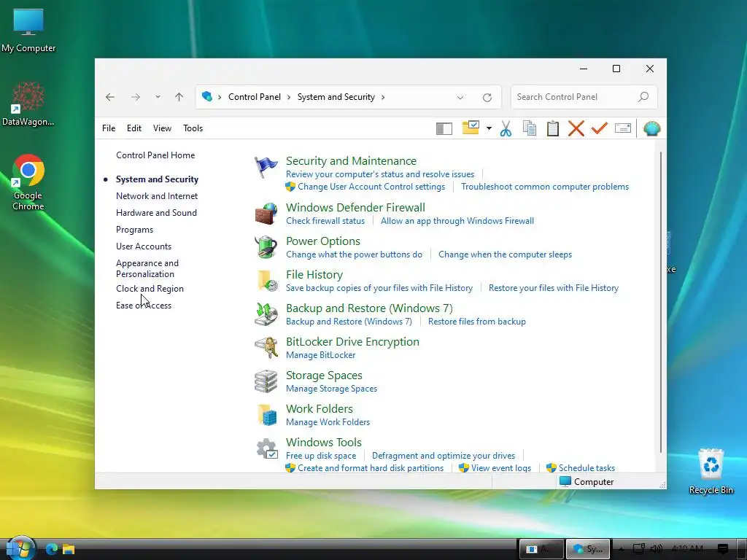
Task: Expand chevron before Control Panel breadcrumb
Action: pyautogui.click(x=220, y=97)
